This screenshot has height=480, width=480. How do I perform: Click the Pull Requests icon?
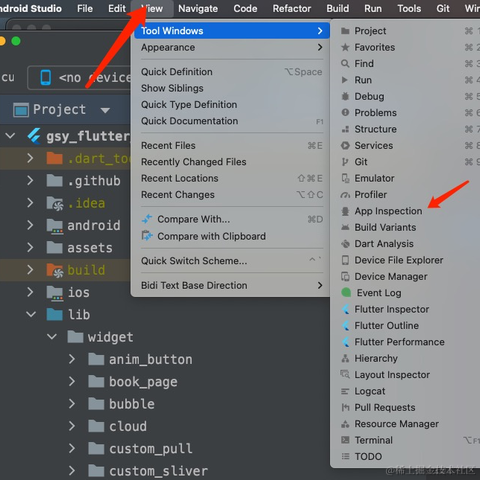(345, 407)
